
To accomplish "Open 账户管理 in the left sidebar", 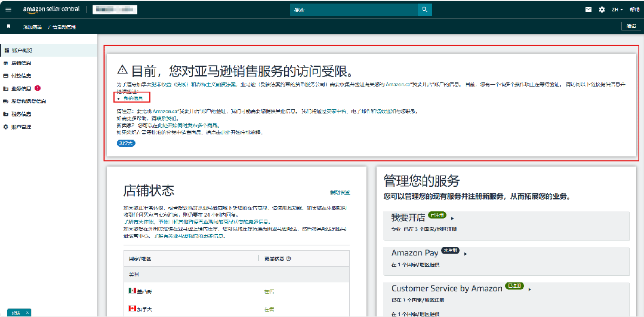I will coord(21,127).
